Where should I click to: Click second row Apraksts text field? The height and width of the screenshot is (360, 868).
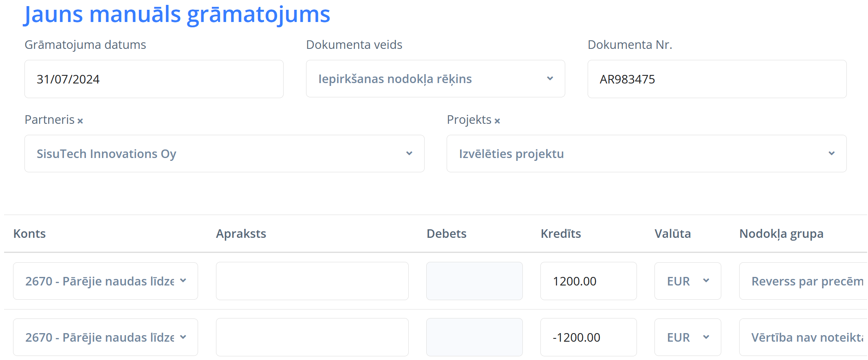coord(312,337)
